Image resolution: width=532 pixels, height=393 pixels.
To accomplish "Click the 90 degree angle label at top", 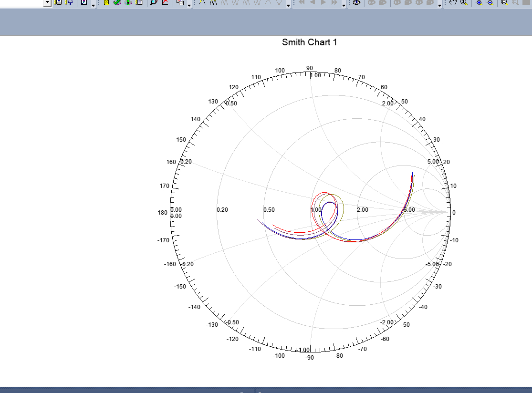I will click(x=310, y=68).
